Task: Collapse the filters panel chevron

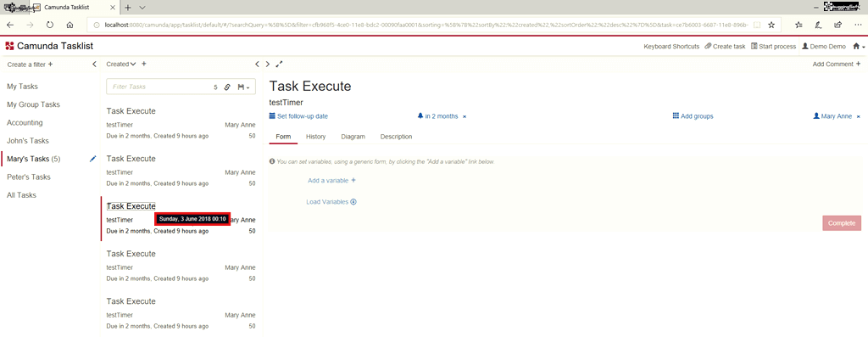Action: click(x=94, y=65)
